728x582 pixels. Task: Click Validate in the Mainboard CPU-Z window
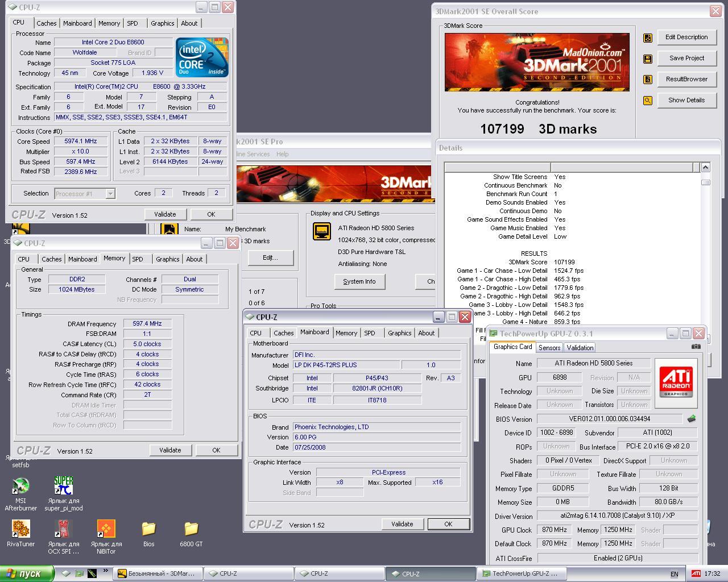click(402, 524)
